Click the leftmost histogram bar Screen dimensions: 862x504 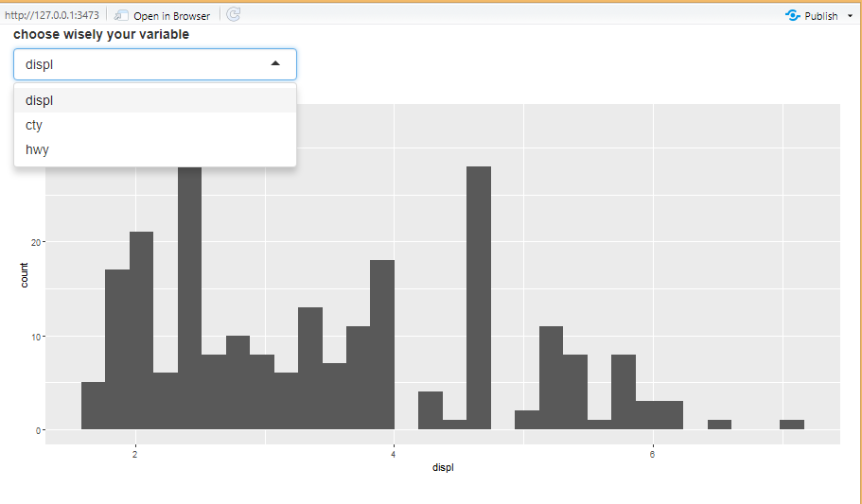93,406
